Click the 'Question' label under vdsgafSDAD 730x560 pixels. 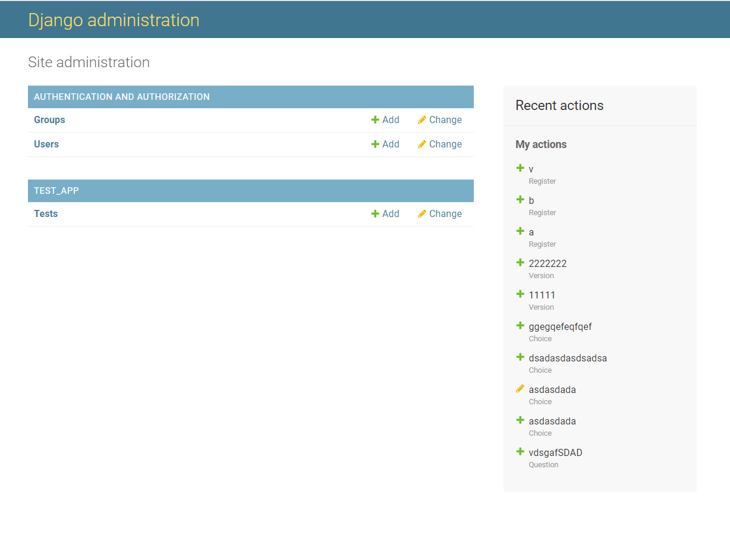543,465
